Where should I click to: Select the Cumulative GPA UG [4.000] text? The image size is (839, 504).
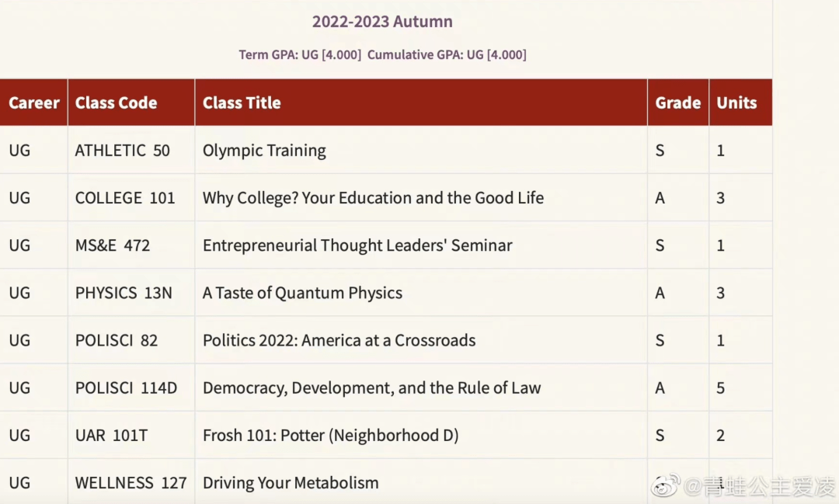447,55
